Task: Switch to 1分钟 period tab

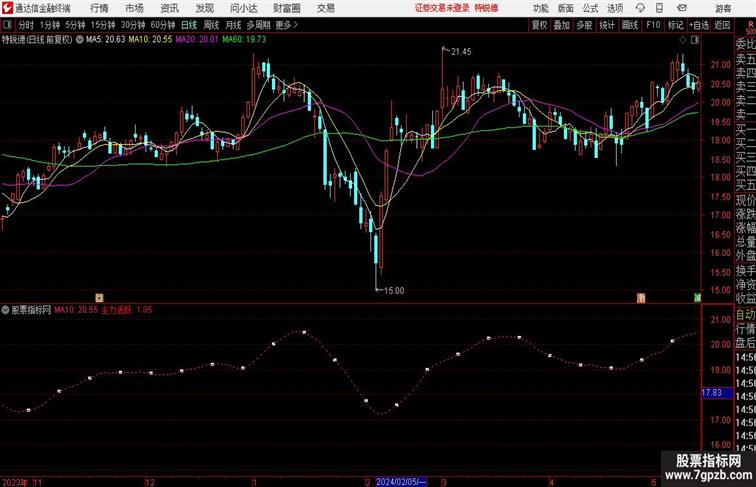Action: (x=50, y=25)
